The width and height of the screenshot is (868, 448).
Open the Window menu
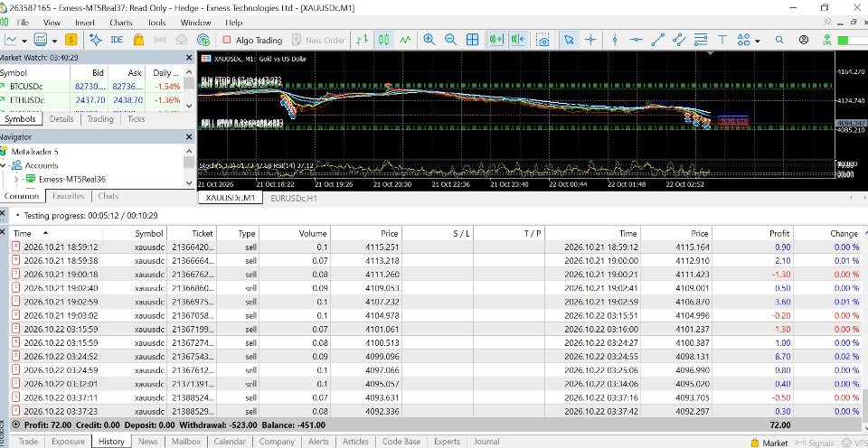tap(195, 23)
